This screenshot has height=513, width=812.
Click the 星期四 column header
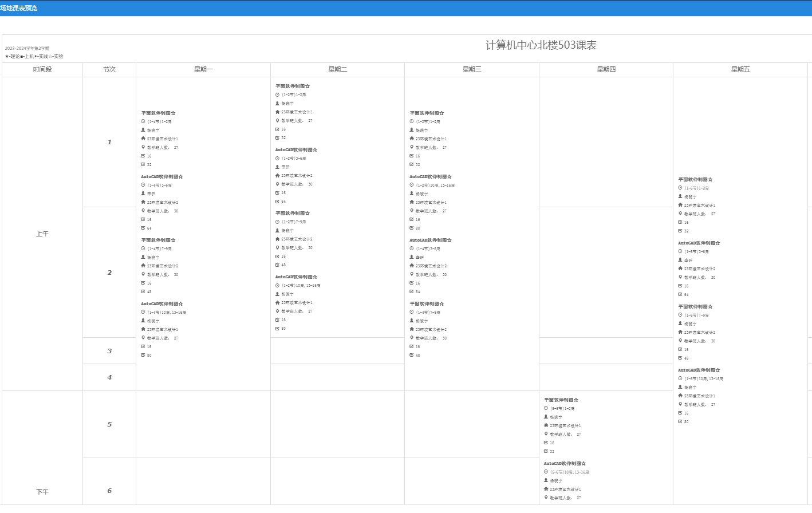click(606, 69)
